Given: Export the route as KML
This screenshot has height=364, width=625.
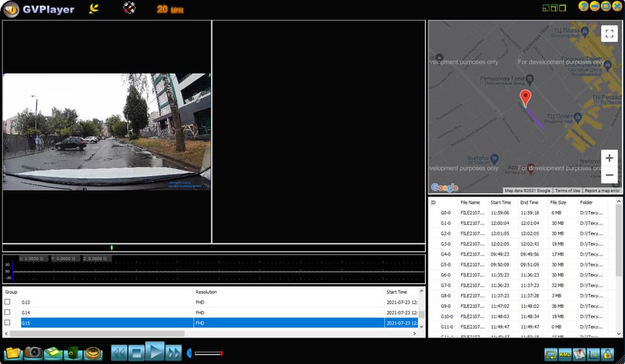Looking at the screenshot, I should pos(565,354).
